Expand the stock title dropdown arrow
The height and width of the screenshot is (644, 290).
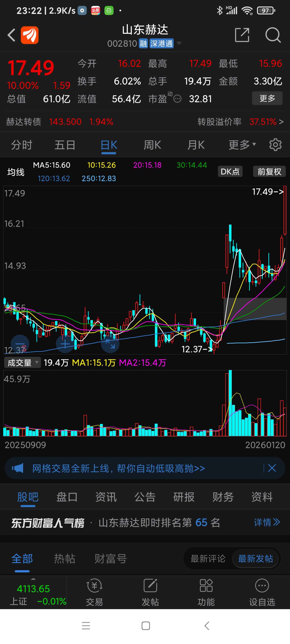[179, 43]
